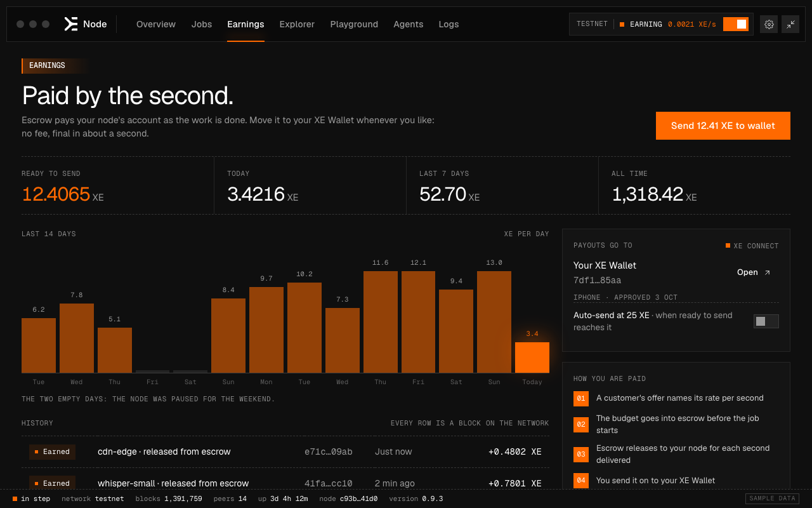The width and height of the screenshot is (812, 508).
Task: Click the SAMPLE DATA badge
Action: [771, 498]
